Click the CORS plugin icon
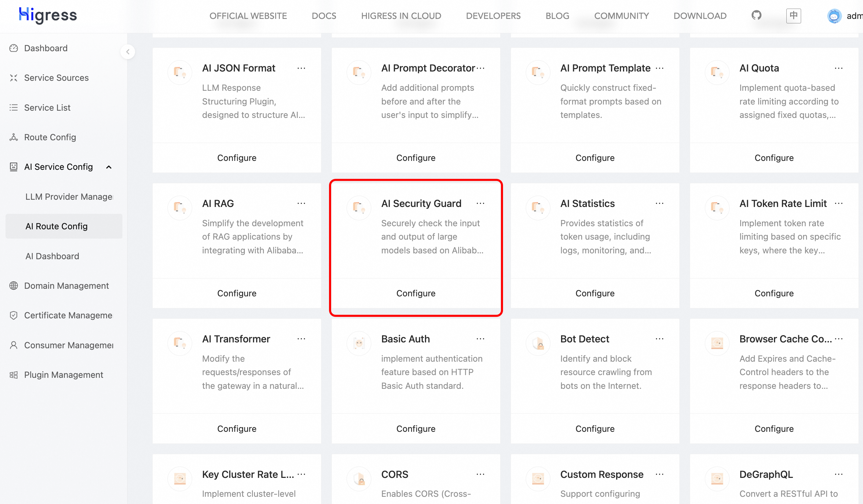863x504 pixels. coord(359,478)
